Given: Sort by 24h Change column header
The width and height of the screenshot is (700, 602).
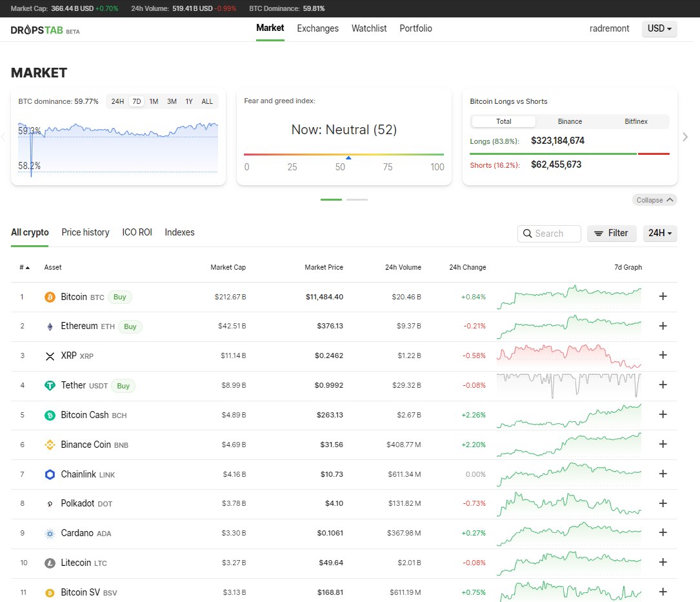Looking at the screenshot, I should point(467,267).
